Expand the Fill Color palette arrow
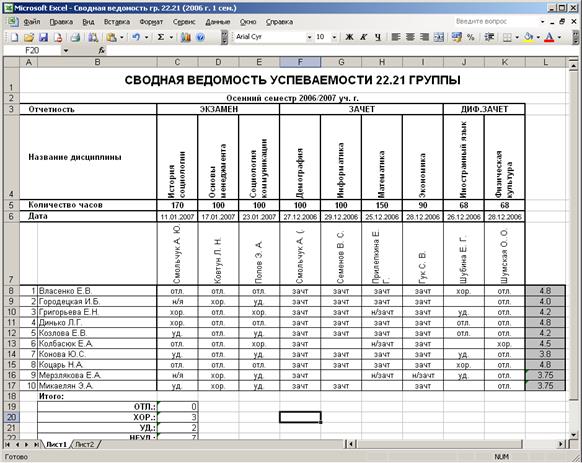The height and width of the screenshot is (463, 582). point(538,37)
